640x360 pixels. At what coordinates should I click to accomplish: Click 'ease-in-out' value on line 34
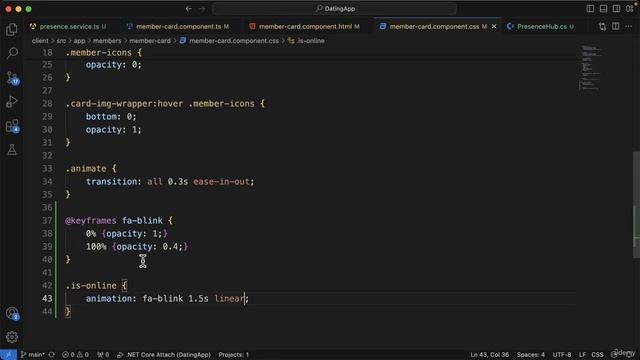click(222, 182)
